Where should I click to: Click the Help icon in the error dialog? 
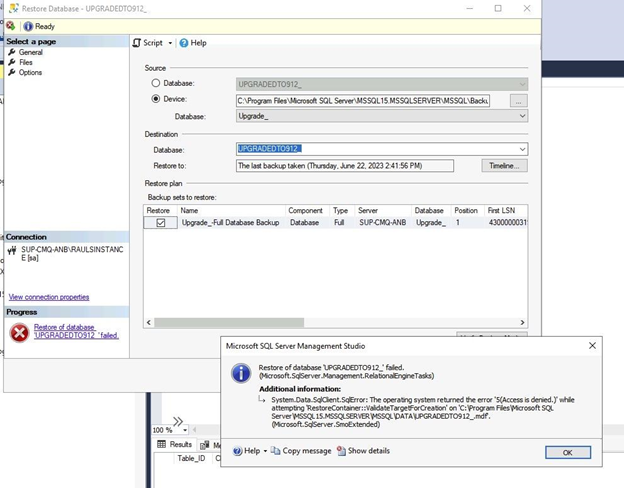(x=237, y=451)
